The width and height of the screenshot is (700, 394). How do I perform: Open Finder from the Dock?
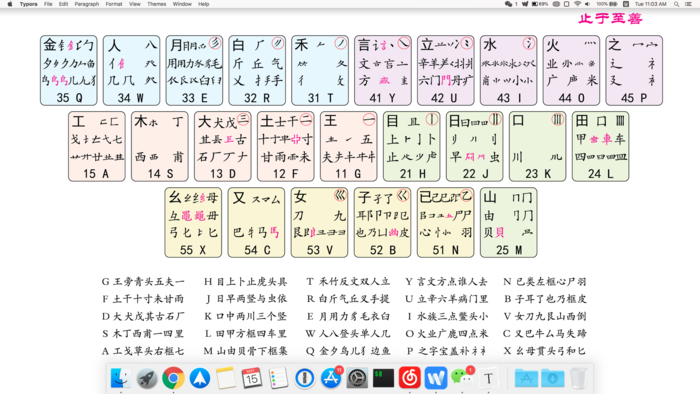[120, 378]
